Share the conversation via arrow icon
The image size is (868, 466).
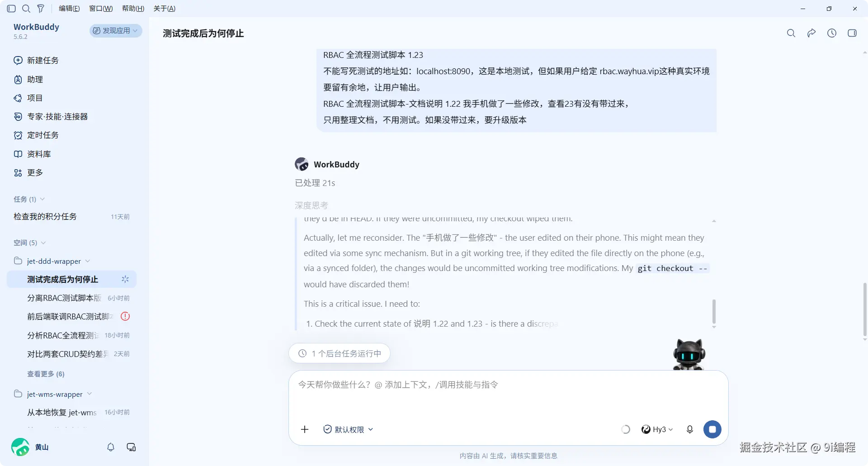[x=811, y=33]
